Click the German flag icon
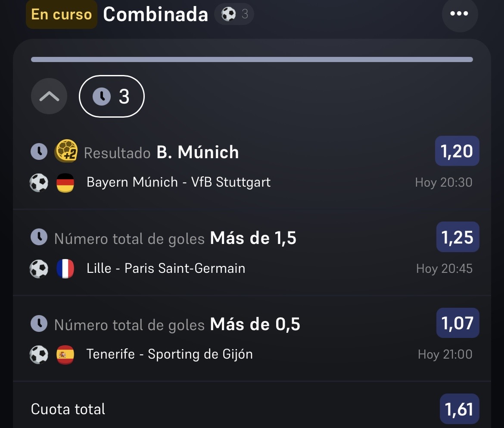Image resolution: width=504 pixels, height=428 pixels. (65, 183)
